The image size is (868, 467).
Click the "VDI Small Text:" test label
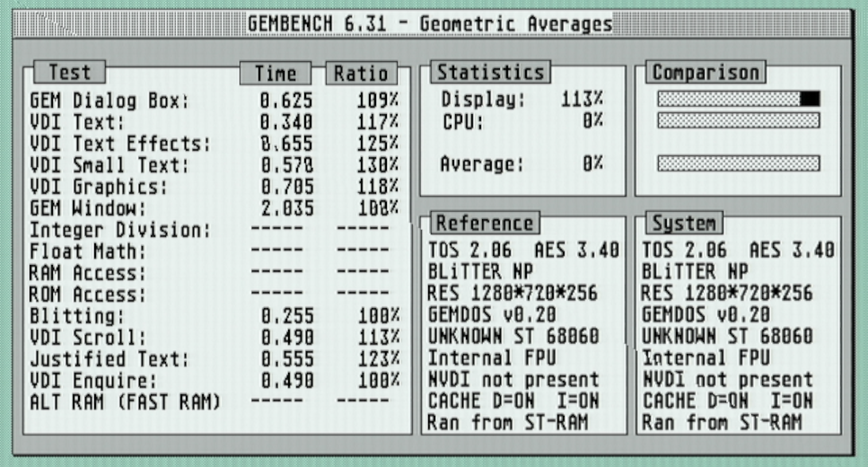click(x=109, y=165)
